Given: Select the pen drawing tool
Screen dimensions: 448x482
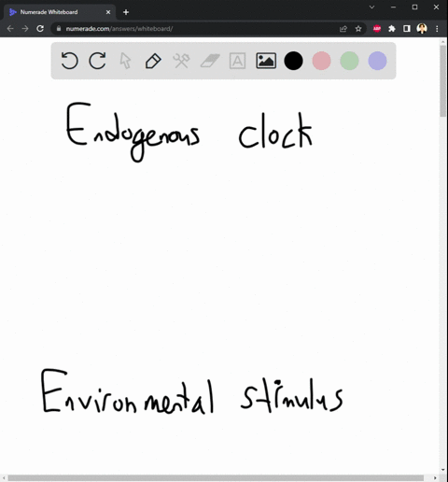Looking at the screenshot, I should 153,61.
